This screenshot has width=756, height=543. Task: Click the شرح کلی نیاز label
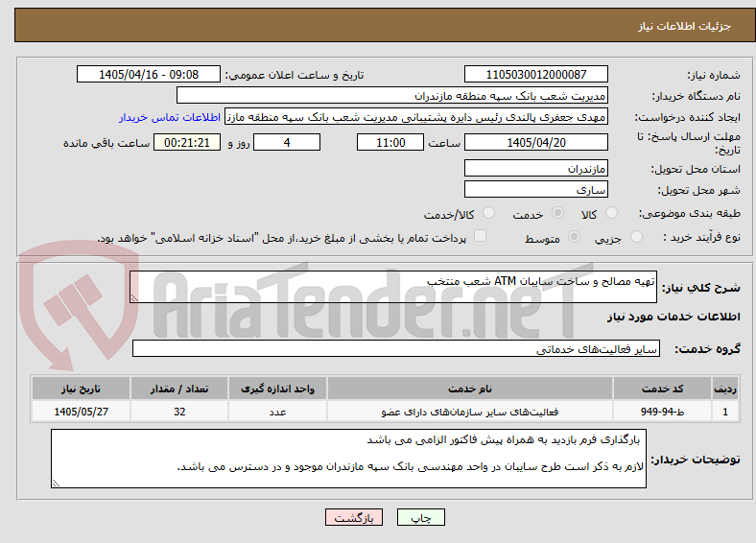700,288
